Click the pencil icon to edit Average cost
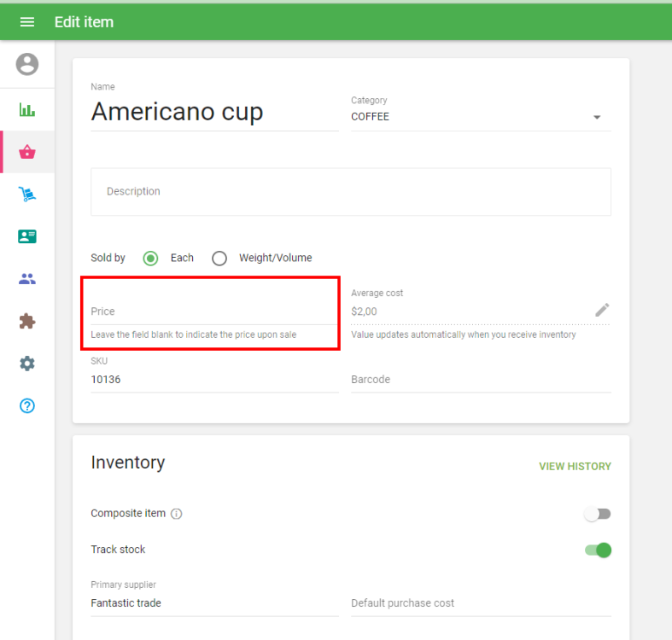Image resolution: width=672 pixels, height=640 pixels. click(x=602, y=310)
